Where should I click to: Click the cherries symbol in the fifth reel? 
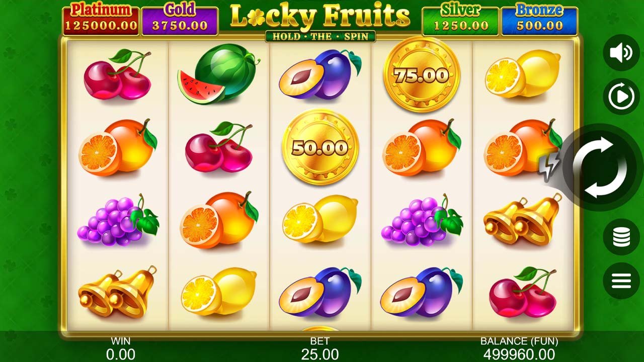(523, 292)
